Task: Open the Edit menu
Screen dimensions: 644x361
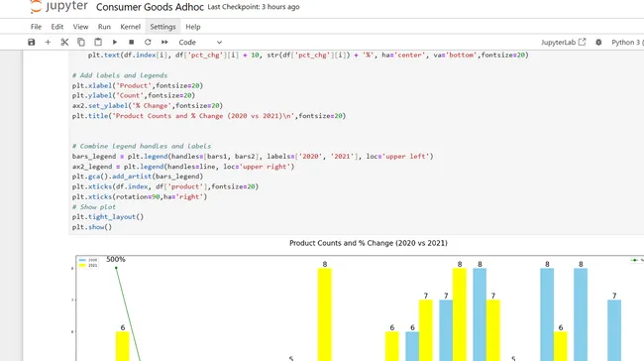Action: pos(57,27)
